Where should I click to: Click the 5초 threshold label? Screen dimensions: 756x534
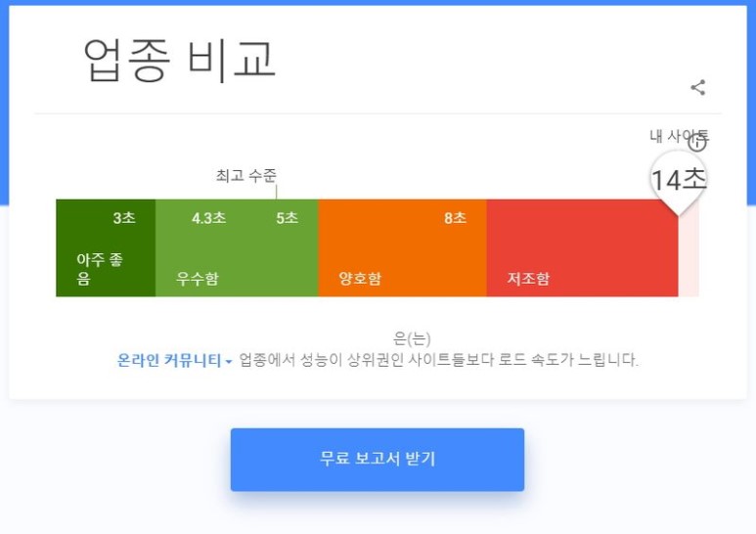point(287,218)
